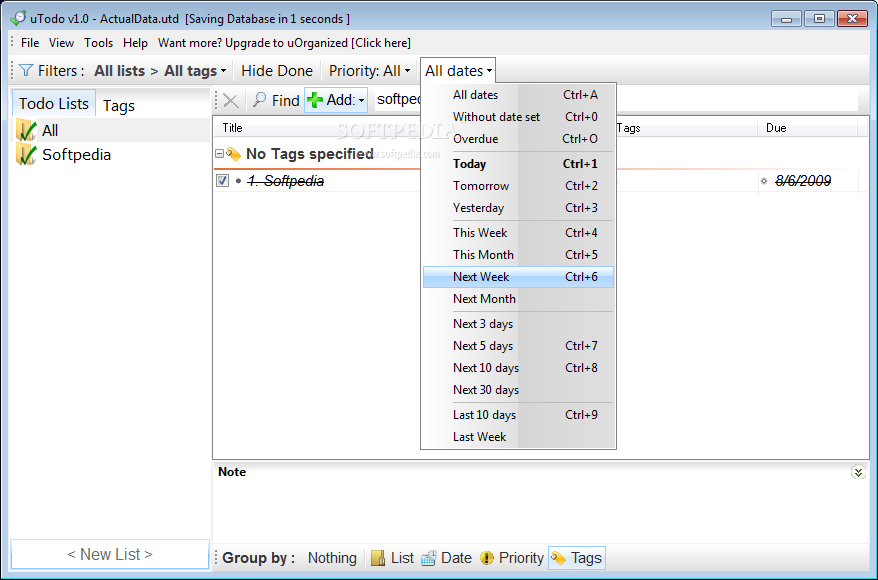The image size is (878, 580).
Task: Open the Add dropdown arrow
Action: click(362, 101)
